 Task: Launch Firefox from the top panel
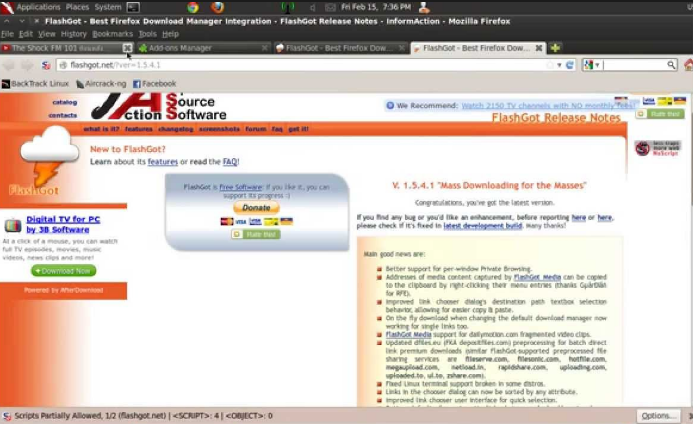[217, 7]
